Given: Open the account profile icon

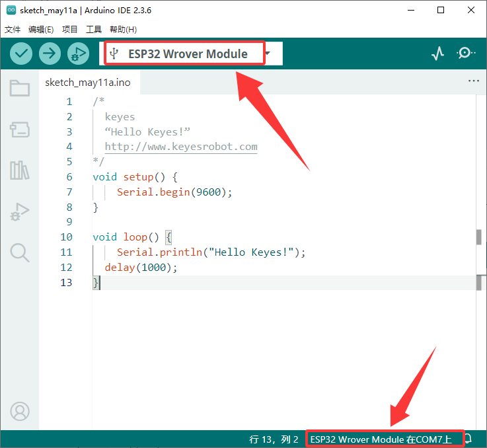Looking at the screenshot, I should pyautogui.click(x=20, y=412).
